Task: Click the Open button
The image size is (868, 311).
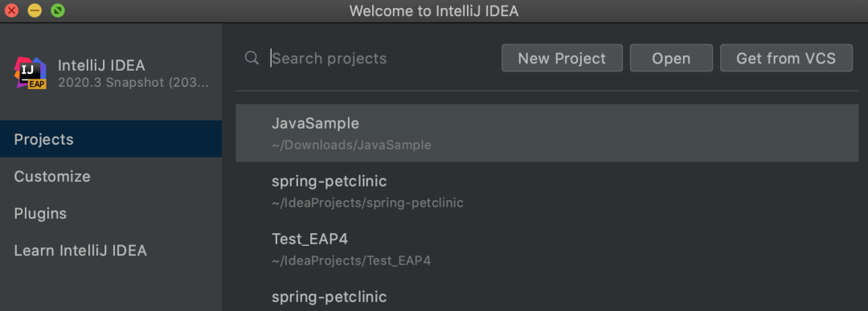Action: coord(671,58)
